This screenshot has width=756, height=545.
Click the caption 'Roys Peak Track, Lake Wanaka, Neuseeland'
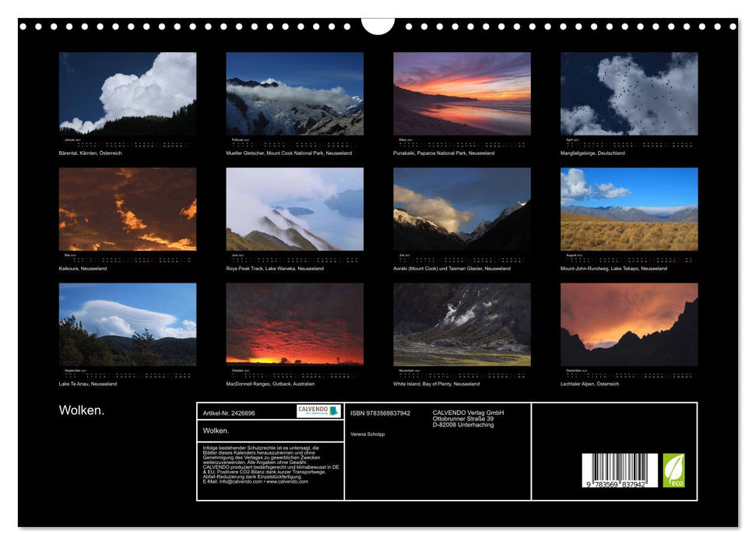(275, 268)
